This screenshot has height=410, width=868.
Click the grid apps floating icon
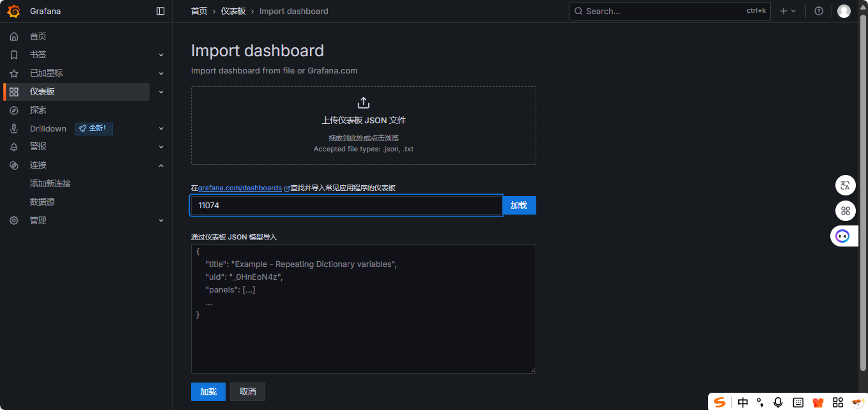[x=846, y=211]
